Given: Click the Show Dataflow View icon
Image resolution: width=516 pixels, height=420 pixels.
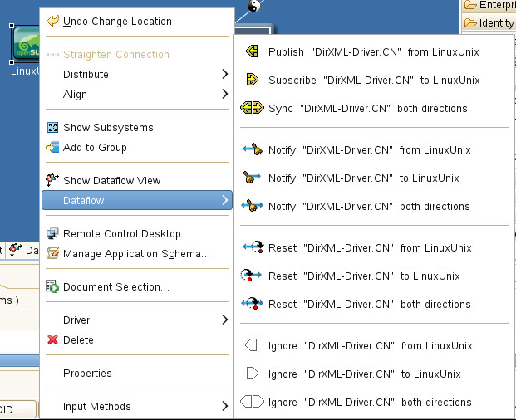Looking at the screenshot, I should (52, 180).
